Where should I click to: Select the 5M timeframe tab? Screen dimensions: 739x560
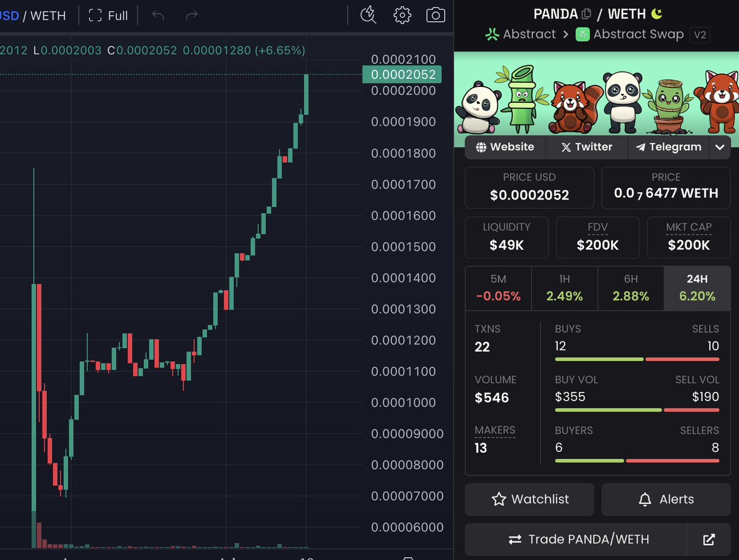tap(498, 288)
